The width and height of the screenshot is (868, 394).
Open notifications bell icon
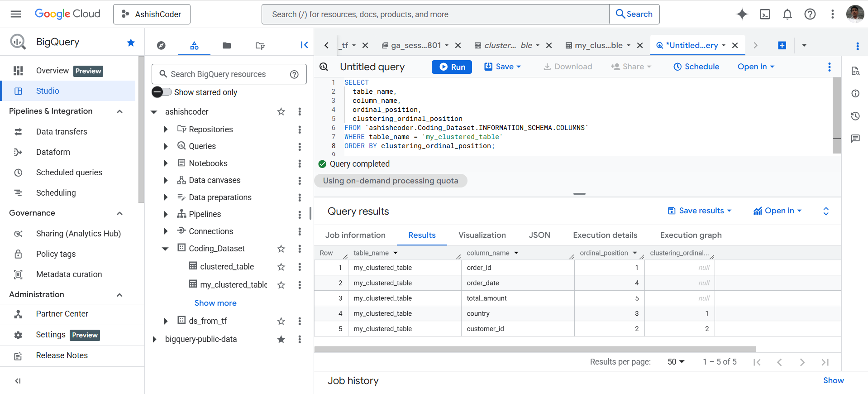coord(787,14)
